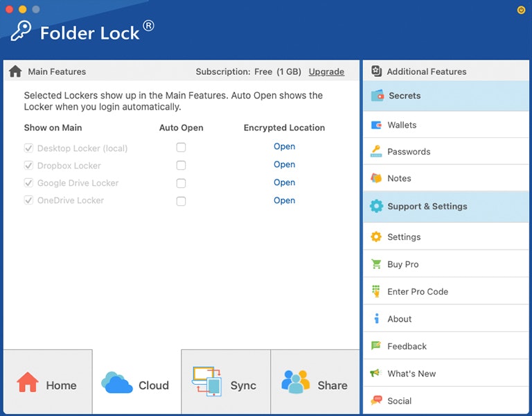Click the Secrets wallet icon
This screenshot has height=416, width=532.
point(378,96)
